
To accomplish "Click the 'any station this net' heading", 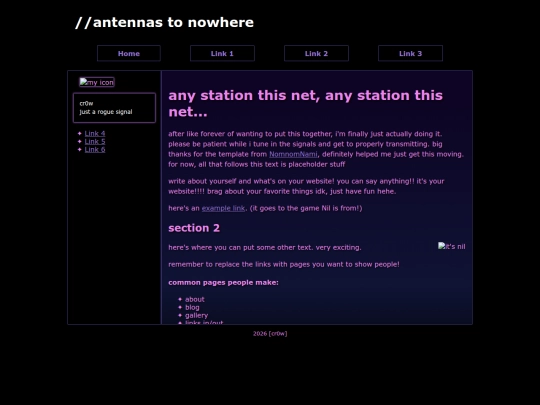I will [305, 103].
